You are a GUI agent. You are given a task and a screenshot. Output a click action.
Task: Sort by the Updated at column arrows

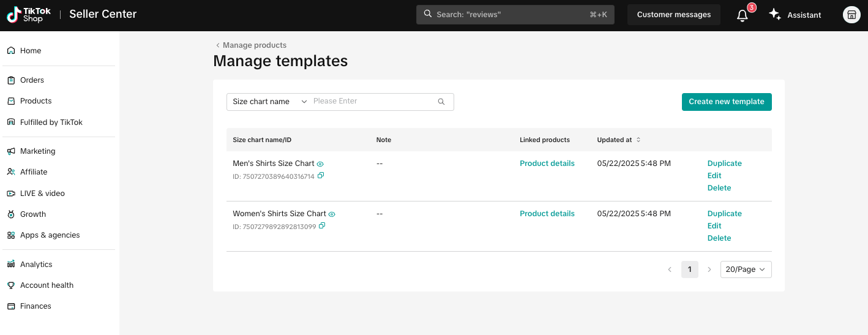click(638, 140)
